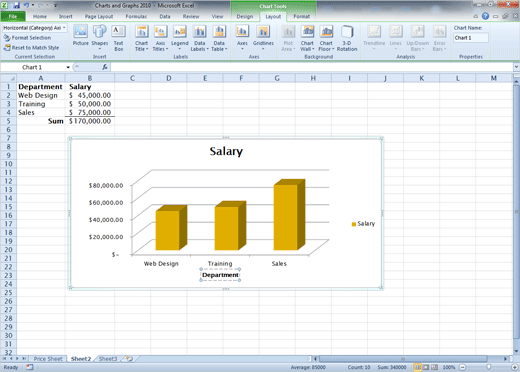Open the Chart Floor dropdown

(x=326, y=39)
